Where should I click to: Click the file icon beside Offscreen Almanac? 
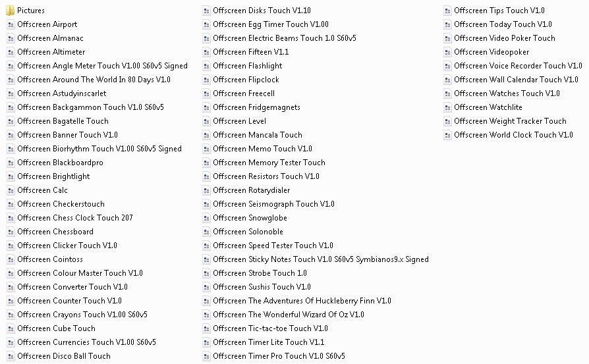(x=11, y=38)
